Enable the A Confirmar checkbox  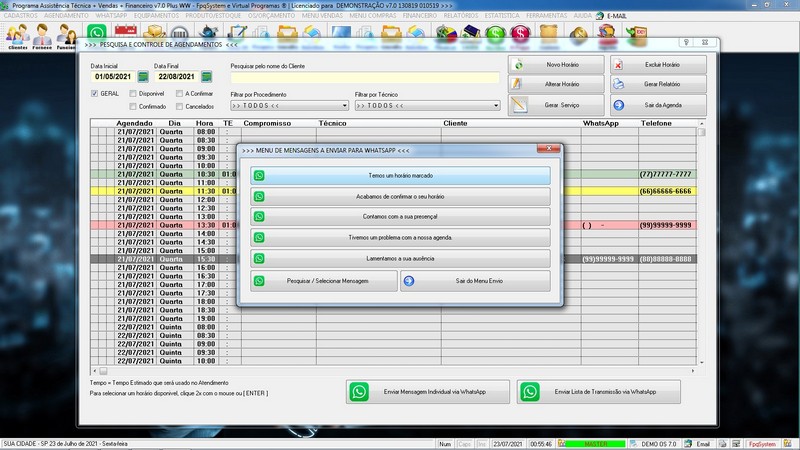coord(179,94)
